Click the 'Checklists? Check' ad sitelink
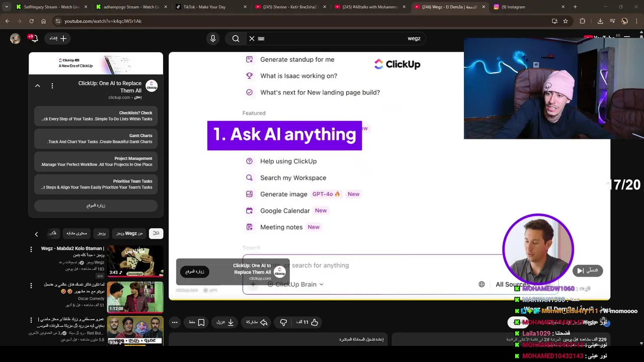This screenshot has height=362, width=644. (x=96, y=116)
